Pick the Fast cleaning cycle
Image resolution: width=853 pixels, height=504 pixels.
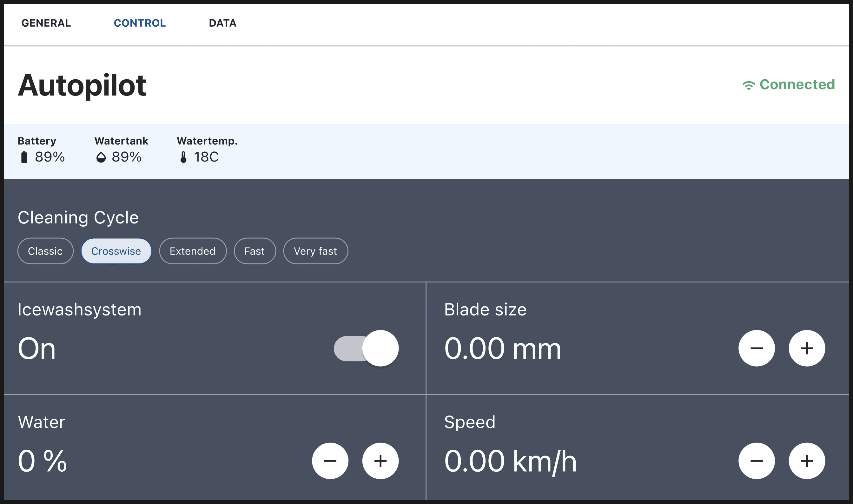255,251
